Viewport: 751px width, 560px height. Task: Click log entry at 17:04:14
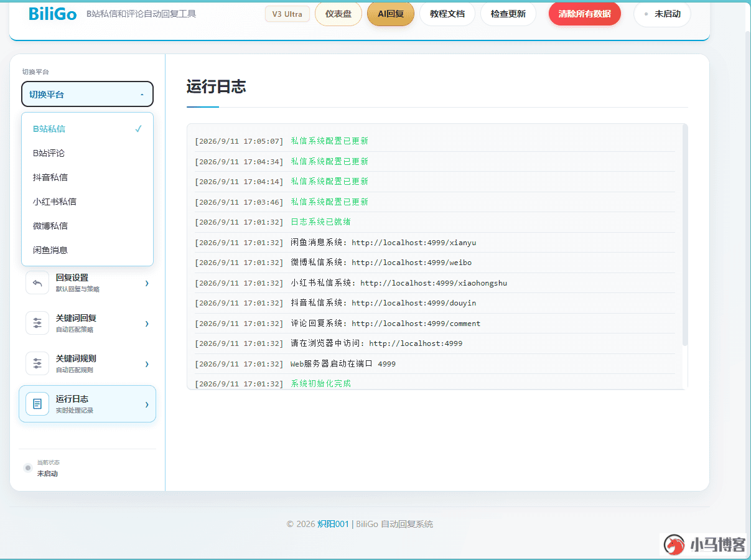tap(435, 182)
